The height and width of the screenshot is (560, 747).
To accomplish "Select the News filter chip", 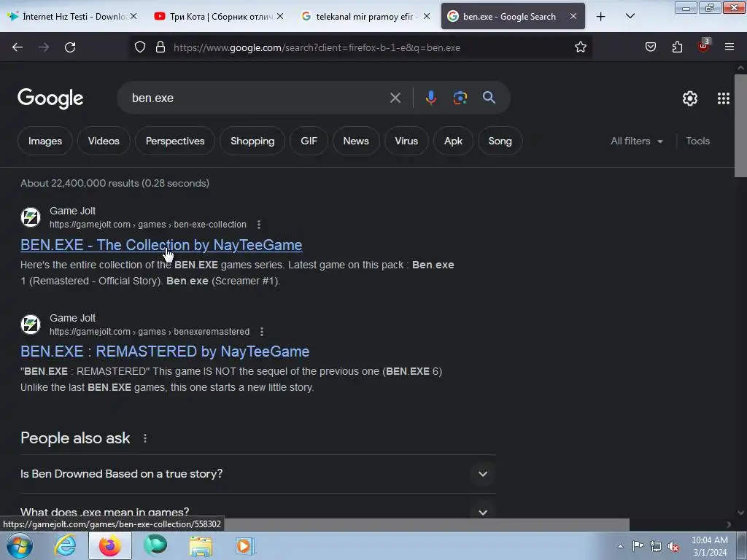I will click(x=356, y=141).
